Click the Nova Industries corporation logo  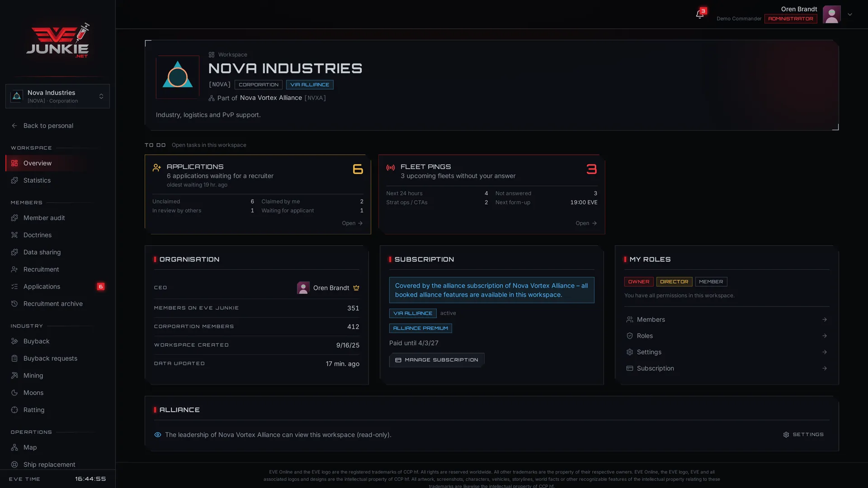(x=178, y=77)
